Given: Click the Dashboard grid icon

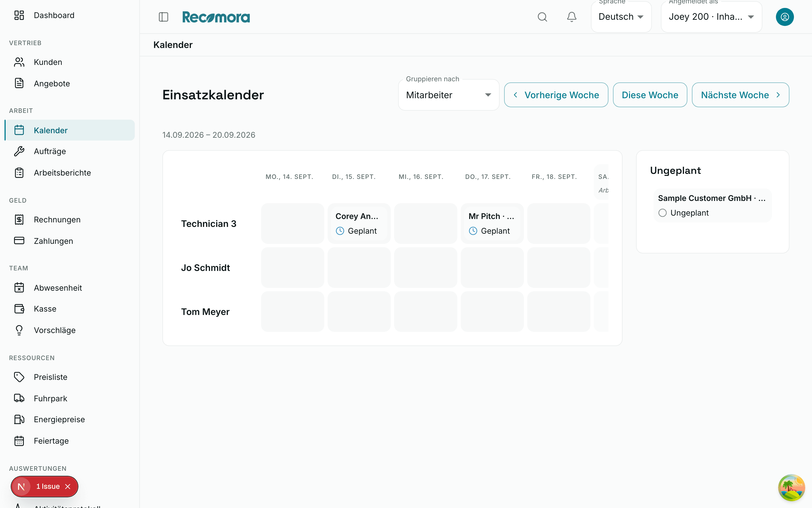Looking at the screenshot, I should click(19, 15).
